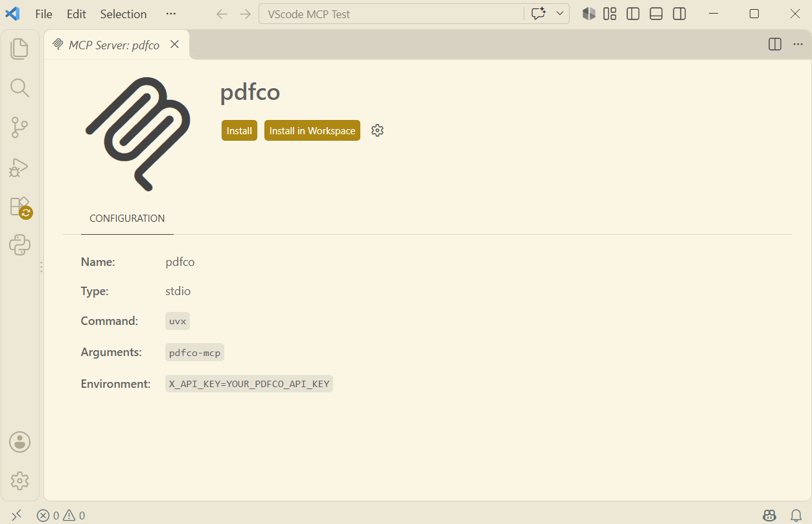The height and width of the screenshot is (524, 812).
Task: Split the editor to the right
Action: [x=774, y=44]
